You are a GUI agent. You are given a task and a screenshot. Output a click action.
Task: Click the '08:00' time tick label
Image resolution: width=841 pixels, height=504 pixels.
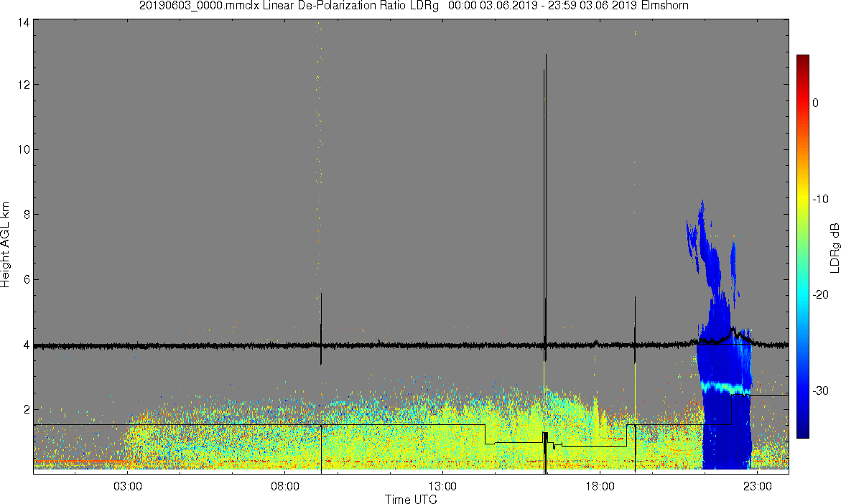285,486
